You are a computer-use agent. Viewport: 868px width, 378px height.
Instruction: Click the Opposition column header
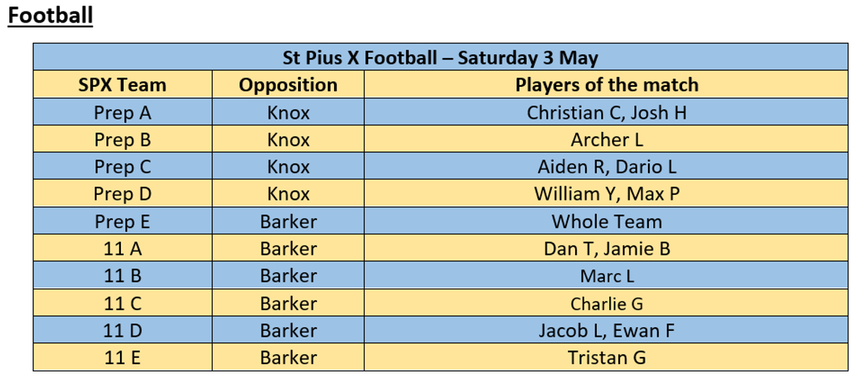(288, 85)
